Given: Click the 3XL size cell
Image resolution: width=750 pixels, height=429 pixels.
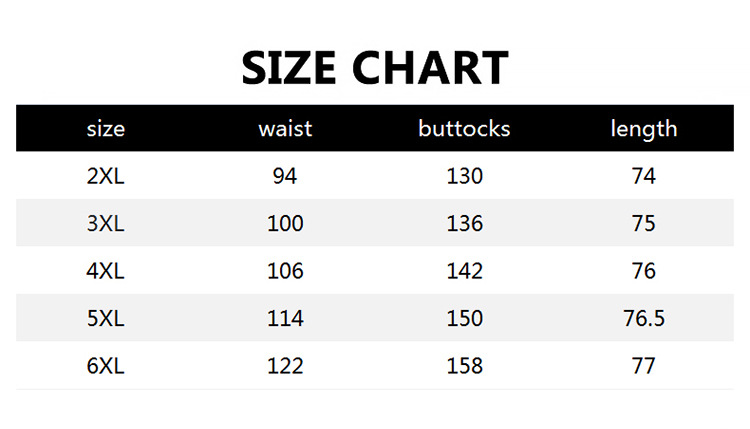Looking at the screenshot, I should (x=105, y=224).
